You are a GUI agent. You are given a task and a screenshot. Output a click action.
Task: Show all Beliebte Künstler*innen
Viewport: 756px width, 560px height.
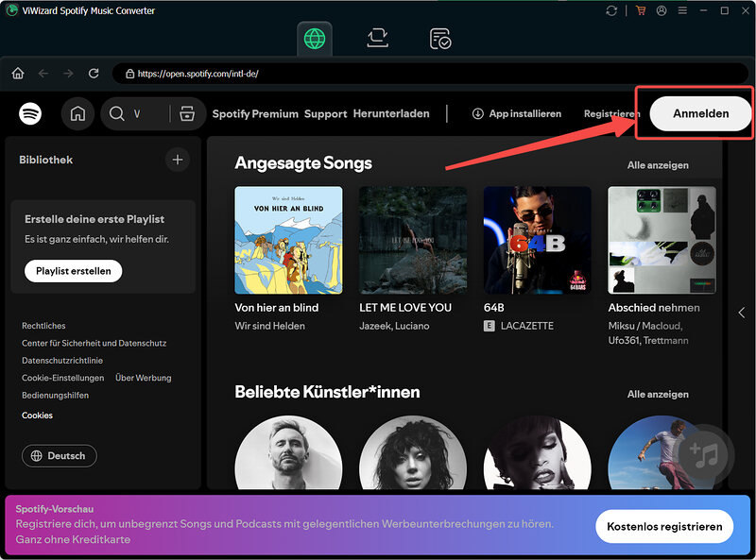[x=658, y=394]
